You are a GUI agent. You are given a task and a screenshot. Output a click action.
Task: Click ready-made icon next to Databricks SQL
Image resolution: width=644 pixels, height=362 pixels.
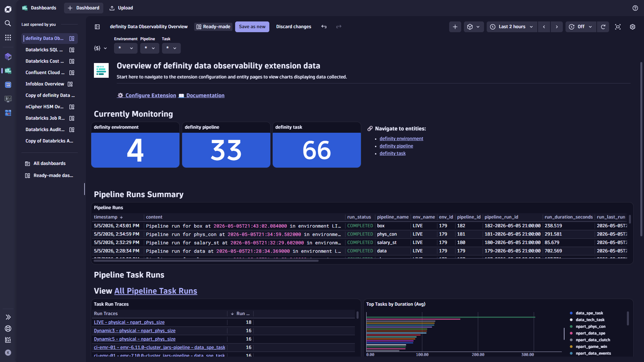click(x=72, y=50)
